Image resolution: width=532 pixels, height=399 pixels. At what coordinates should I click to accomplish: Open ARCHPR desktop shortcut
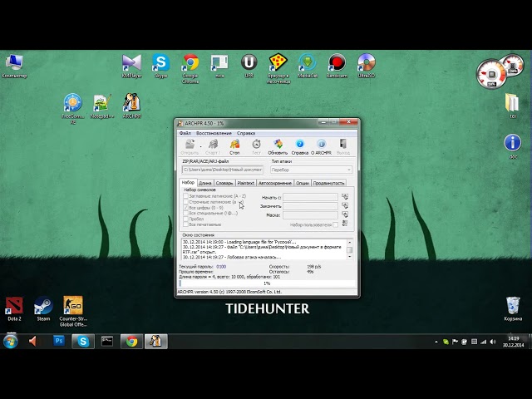coord(131,106)
